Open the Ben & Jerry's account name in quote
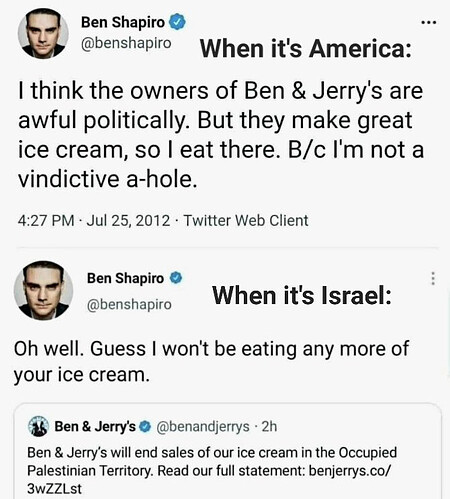This screenshot has height=499, width=450. (x=95, y=426)
